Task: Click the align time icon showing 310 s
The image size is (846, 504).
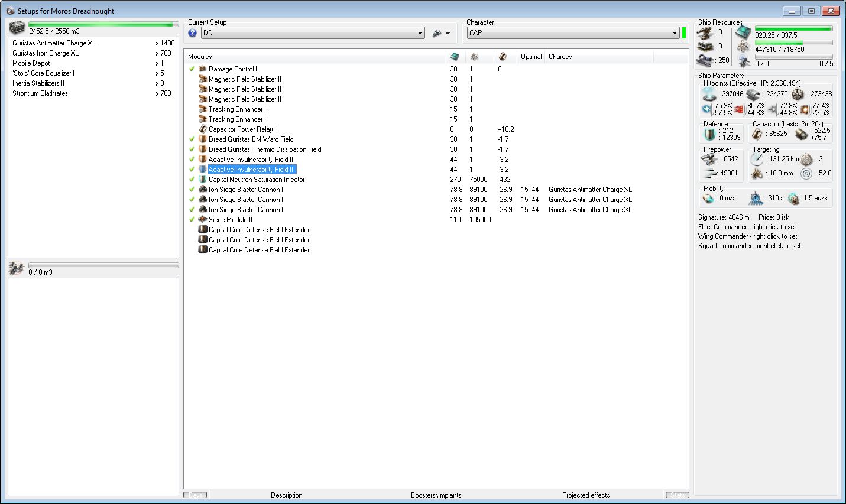Action: pyautogui.click(x=756, y=199)
